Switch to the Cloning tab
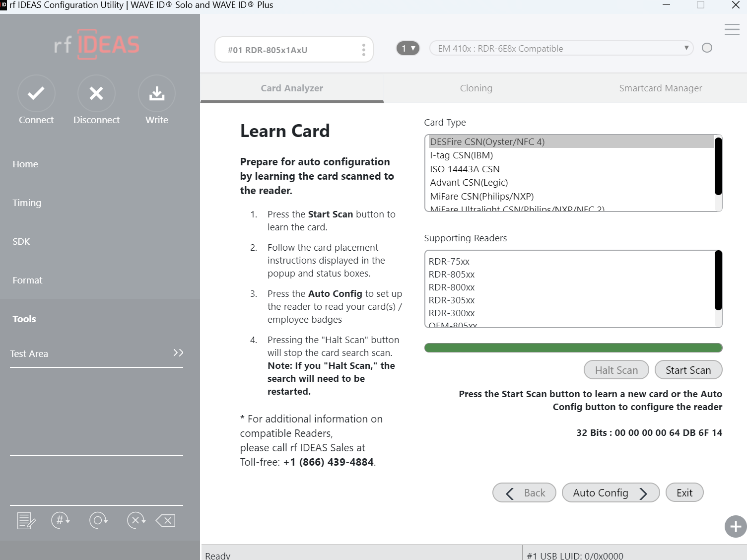The width and height of the screenshot is (747, 560). 476,88
